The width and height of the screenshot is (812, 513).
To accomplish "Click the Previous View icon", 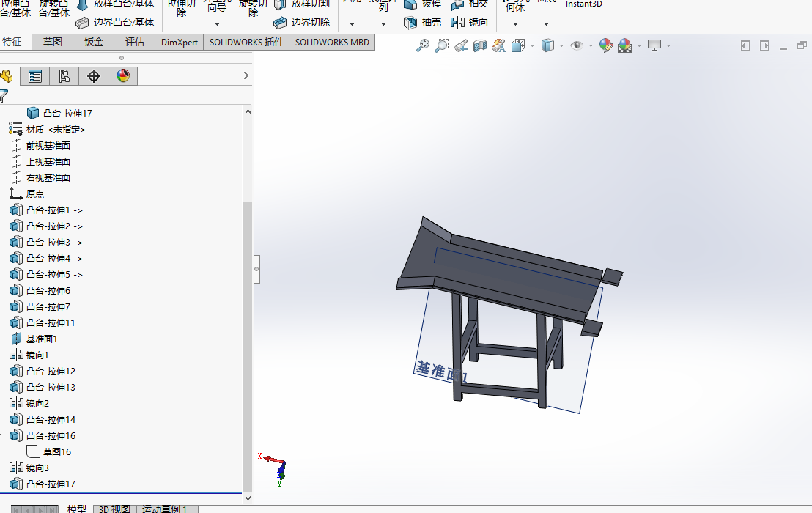I will tap(461, 45).
